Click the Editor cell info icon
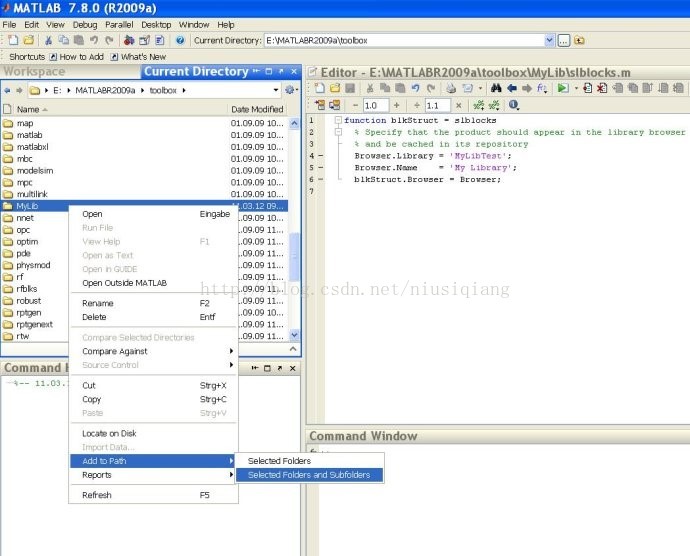 514,105
